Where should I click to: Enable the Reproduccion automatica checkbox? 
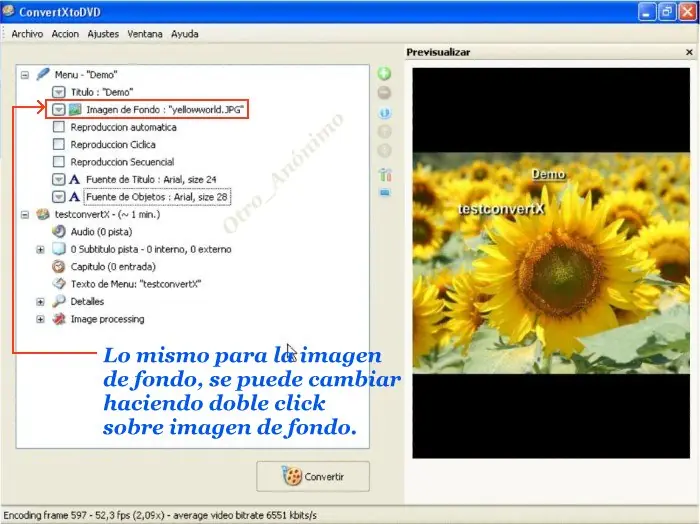tap(59, 127)
